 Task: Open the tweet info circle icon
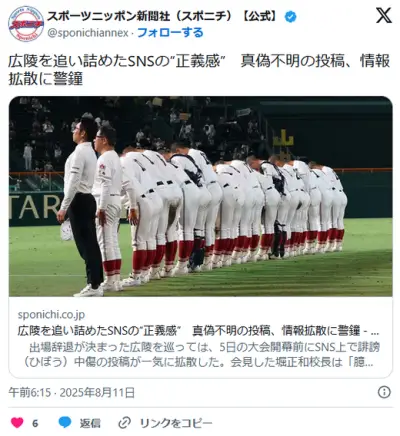(384, 392)
